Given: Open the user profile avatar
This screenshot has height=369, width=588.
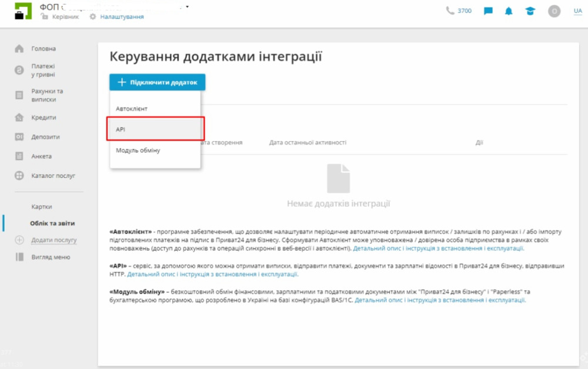Looking at the screenshot, I should 554,11.
